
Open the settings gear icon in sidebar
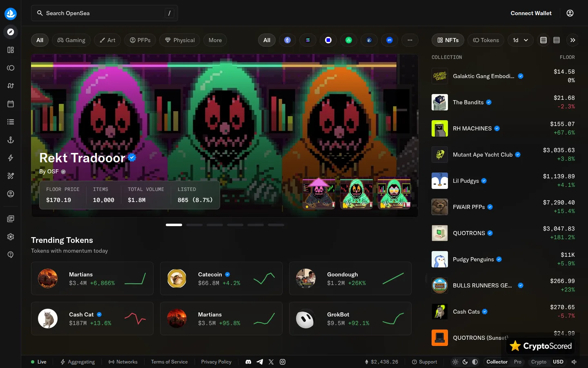tap(11, 237)
